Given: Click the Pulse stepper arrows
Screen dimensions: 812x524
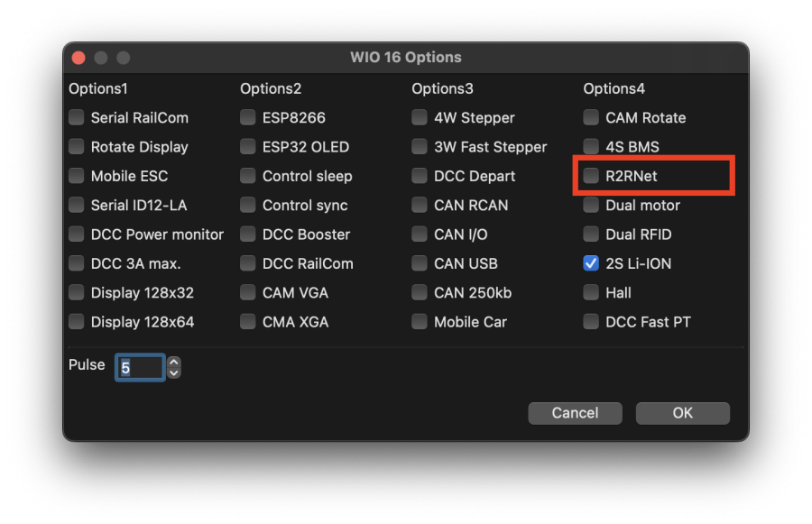Looking at the screenshot, I should point(174,367).
